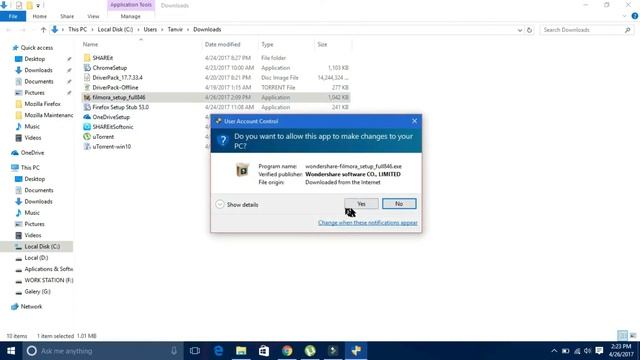Viewport: 640px width, 360px height.
Task: Select the uTorrent-win10 file icon
Action: click(x=87, y=147)
